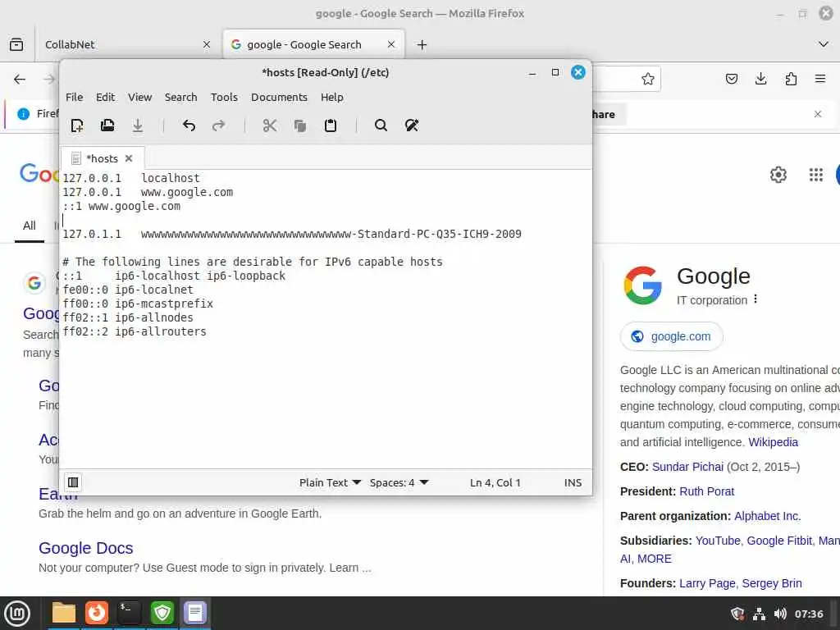Open the Wikipedia link in Google description

(x=773, y=442)
